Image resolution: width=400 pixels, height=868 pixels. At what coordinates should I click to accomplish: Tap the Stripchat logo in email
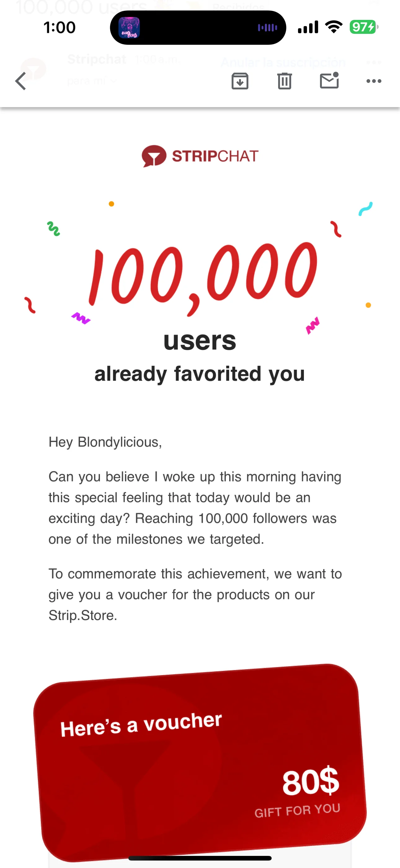tap(200, 156)
